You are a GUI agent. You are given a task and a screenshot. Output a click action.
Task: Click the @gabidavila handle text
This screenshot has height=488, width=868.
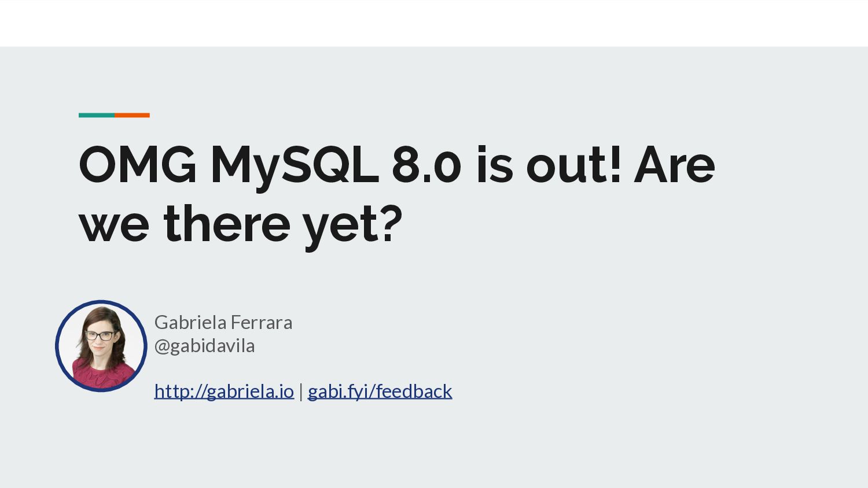pos(205,346)
